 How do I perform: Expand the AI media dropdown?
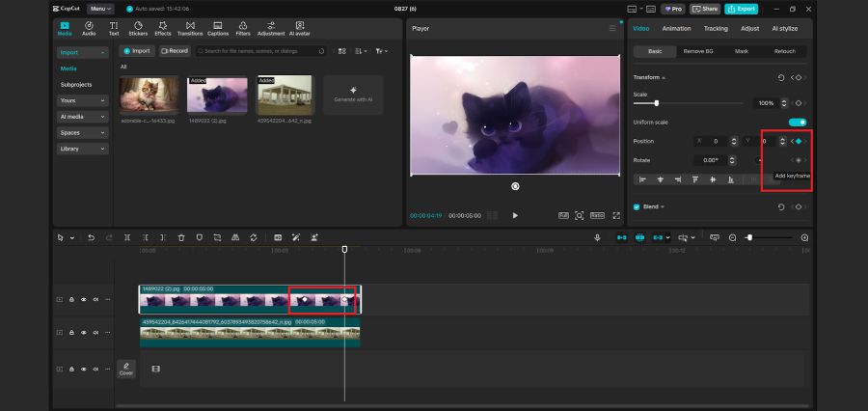point(82,117)
